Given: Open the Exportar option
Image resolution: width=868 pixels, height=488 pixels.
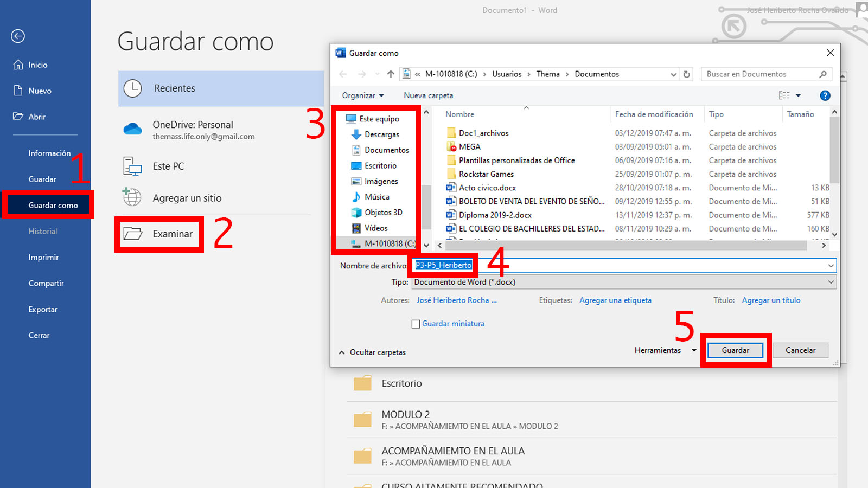Looking at the screenshot, I should tap(43, 310).
